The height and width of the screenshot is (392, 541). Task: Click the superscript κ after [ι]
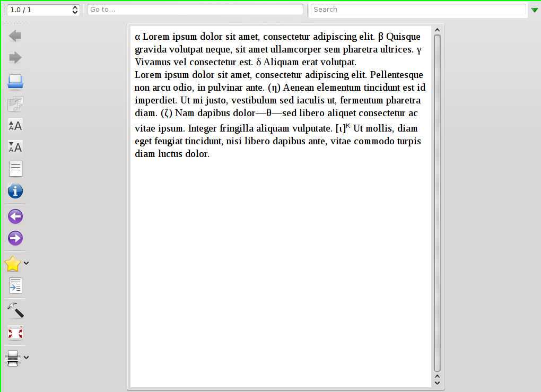[348, 126]
